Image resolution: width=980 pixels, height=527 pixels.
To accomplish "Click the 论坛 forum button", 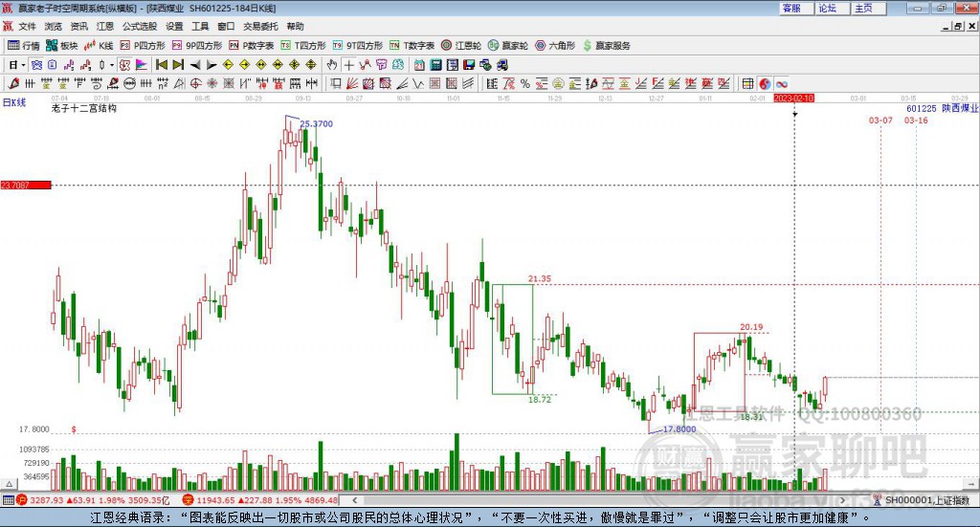I will 834,8.
